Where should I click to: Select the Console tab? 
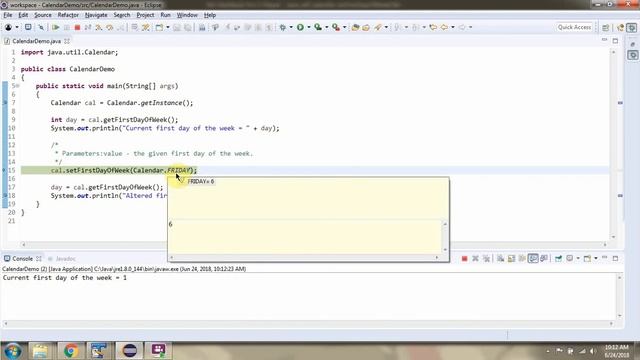22,259
